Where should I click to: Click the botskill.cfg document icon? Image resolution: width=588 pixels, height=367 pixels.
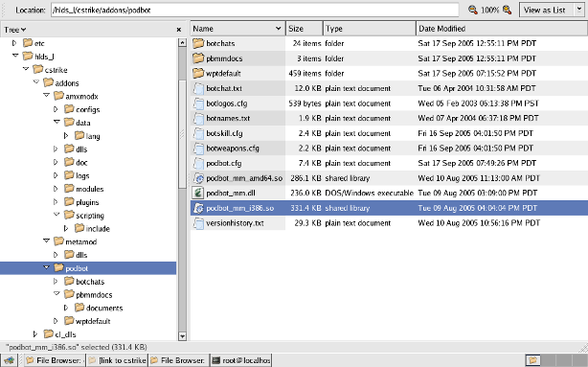(x=198, y=133)
